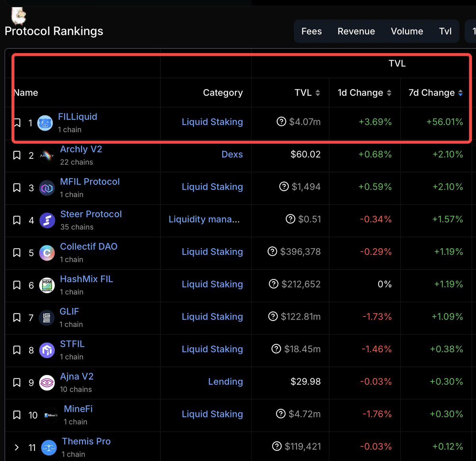Sort by TVL column arrows
Screen dimensions: 476x461
(x=318, y=93)
